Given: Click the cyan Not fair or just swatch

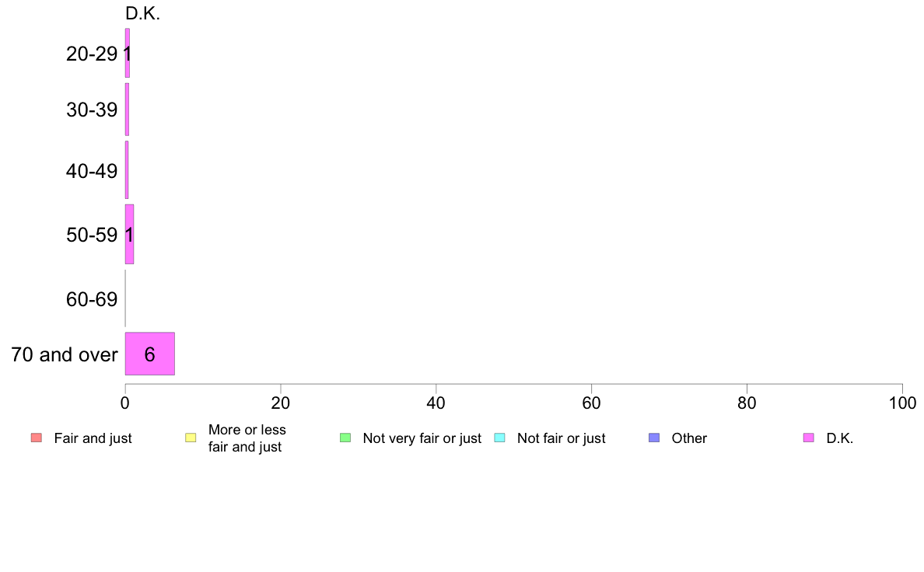Looking at the screenshot, I should point(499,438).
